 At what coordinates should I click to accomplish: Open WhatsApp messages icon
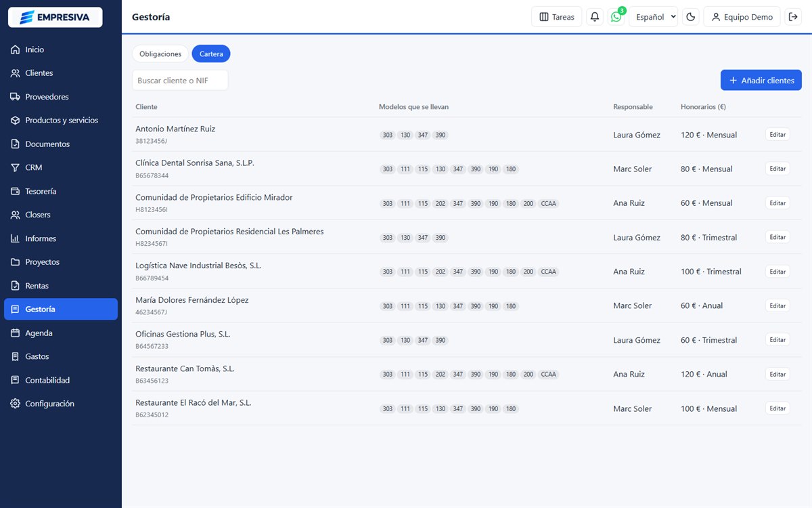(616, 17)
